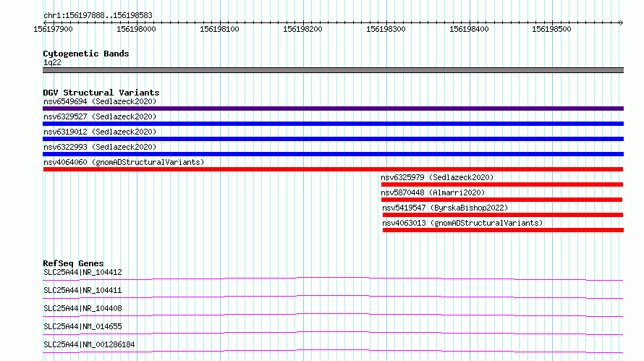Open the RefSeq Genes track title
This screenshot has height=361, width=644.
(x=74, y=263)
